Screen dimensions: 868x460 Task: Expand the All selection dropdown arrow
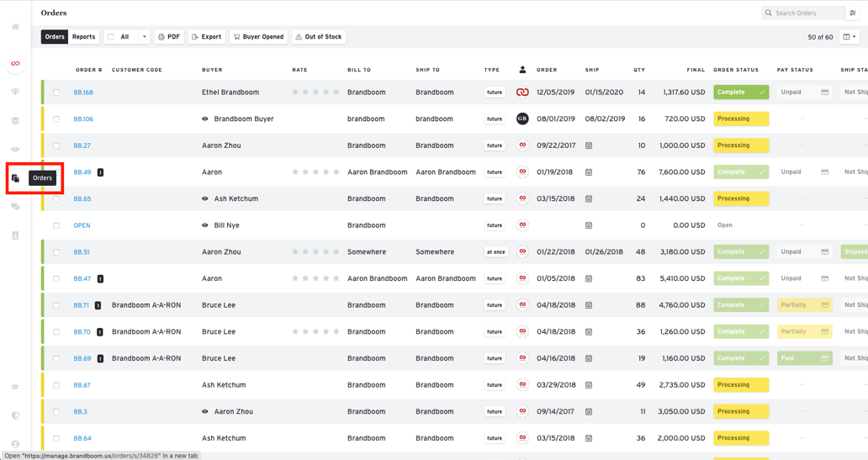coord(144,37)
